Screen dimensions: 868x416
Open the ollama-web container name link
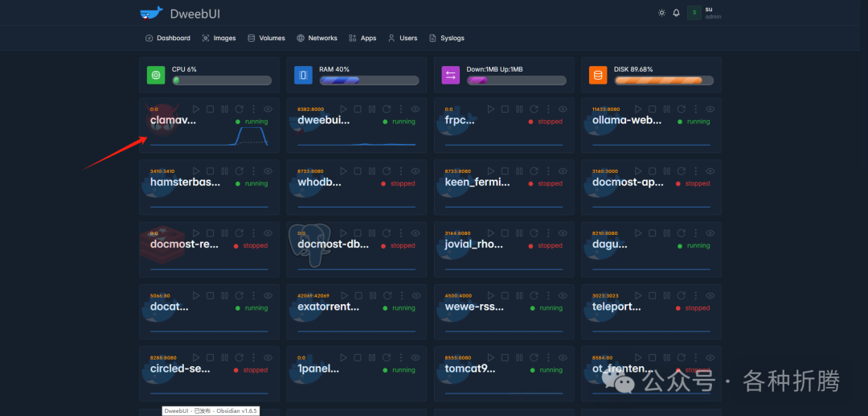tap(627, 120)
